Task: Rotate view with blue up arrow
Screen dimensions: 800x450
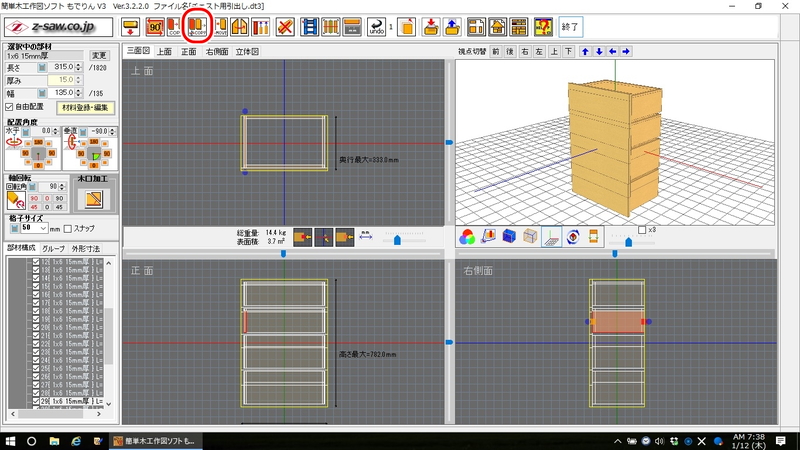Action: click(586, 51)
